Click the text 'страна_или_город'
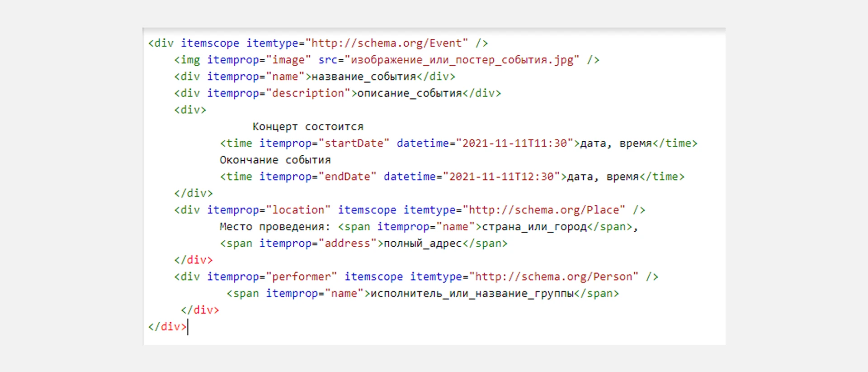This screenshot has height=372, width=868. (534, 227)
